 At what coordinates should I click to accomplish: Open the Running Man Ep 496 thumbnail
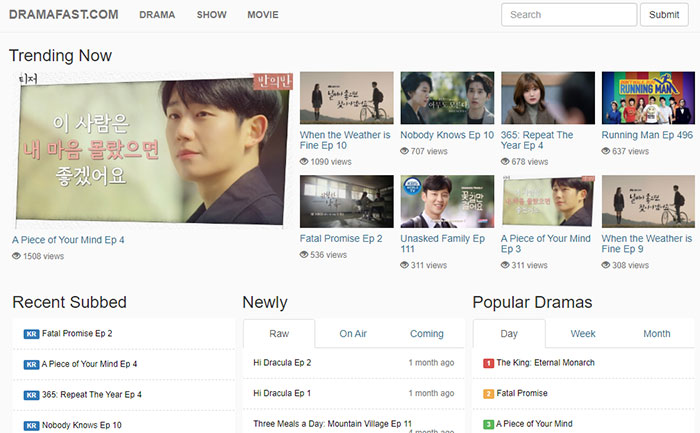(648, 98)
